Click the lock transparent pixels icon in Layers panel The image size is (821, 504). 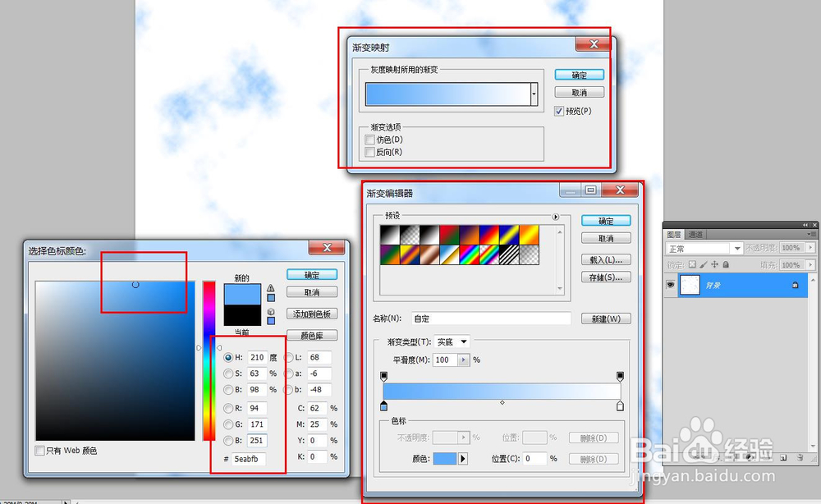(x=692, y=264)
